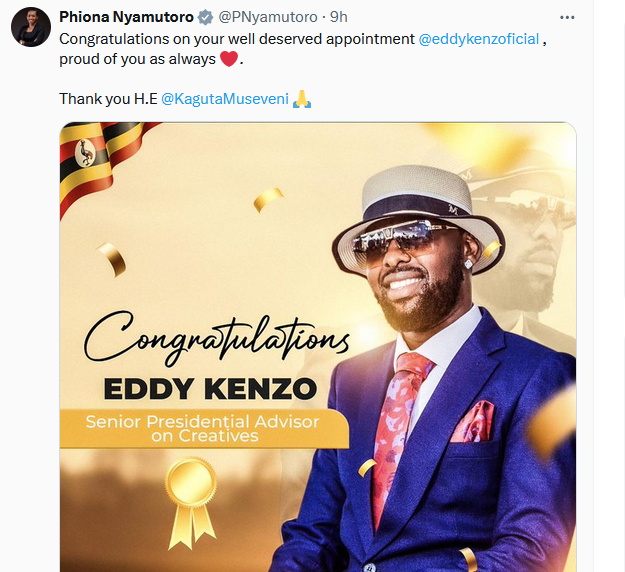Click the EDDY KENZO name in image
This screenshot has height=572, width=625.
pos(210,387)
